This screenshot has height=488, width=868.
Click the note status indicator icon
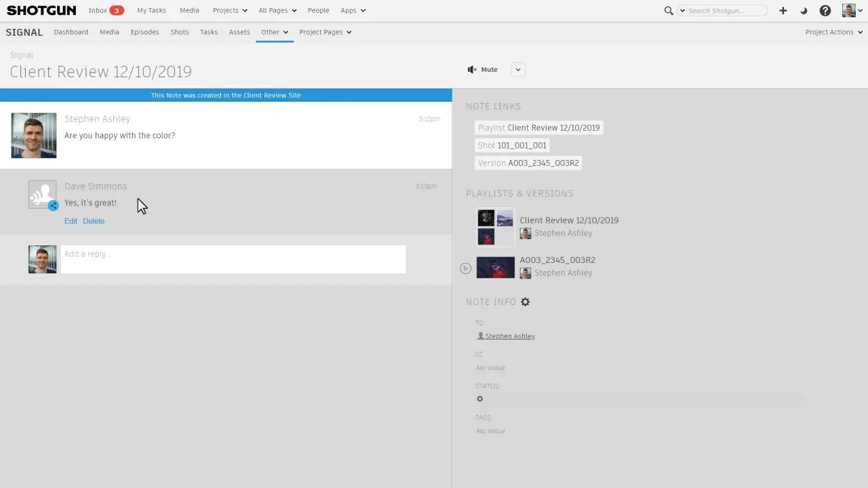click(x=479, y=399)
